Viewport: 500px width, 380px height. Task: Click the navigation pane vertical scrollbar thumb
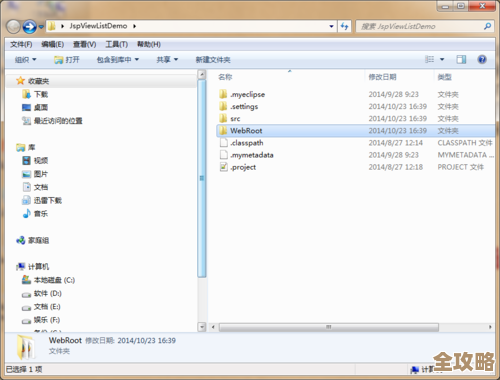tap(202, 178)
